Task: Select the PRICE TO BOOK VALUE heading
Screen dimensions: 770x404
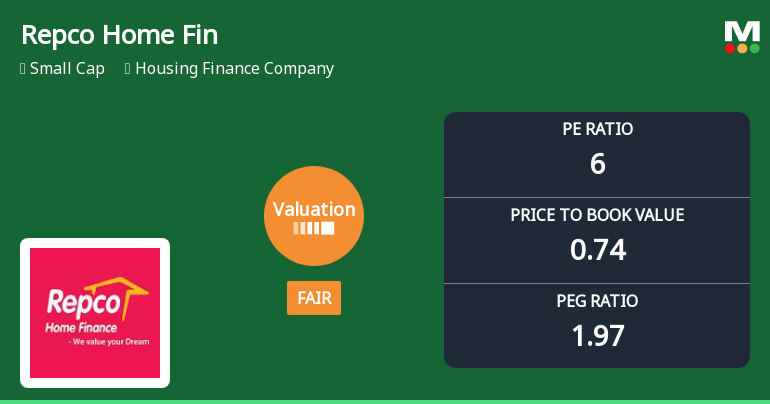Action: 597,215
